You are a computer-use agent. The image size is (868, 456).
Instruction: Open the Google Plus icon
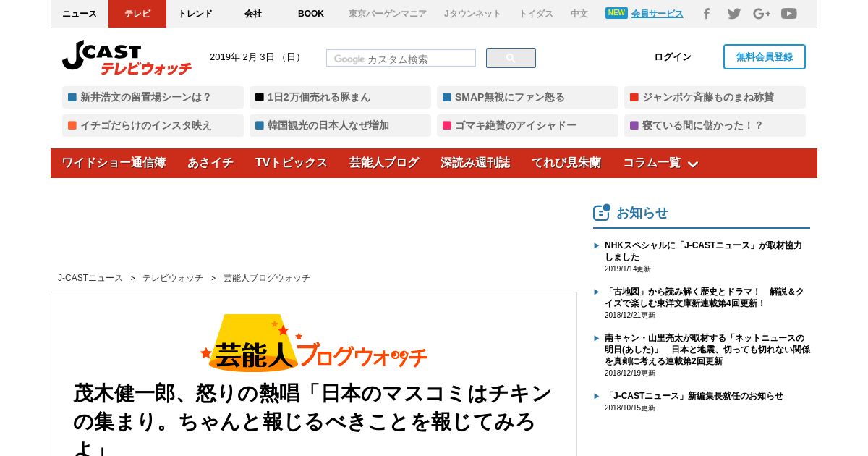click(762, 14)
